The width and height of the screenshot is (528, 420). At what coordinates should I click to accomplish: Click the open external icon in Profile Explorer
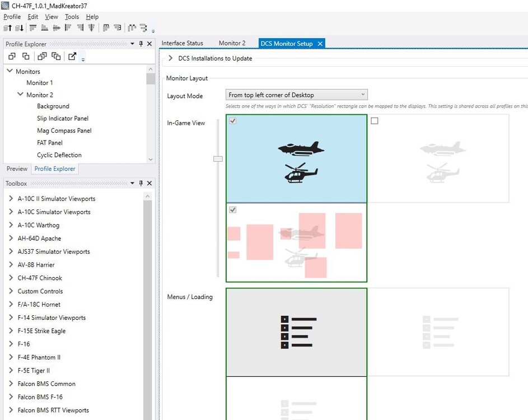72,56
